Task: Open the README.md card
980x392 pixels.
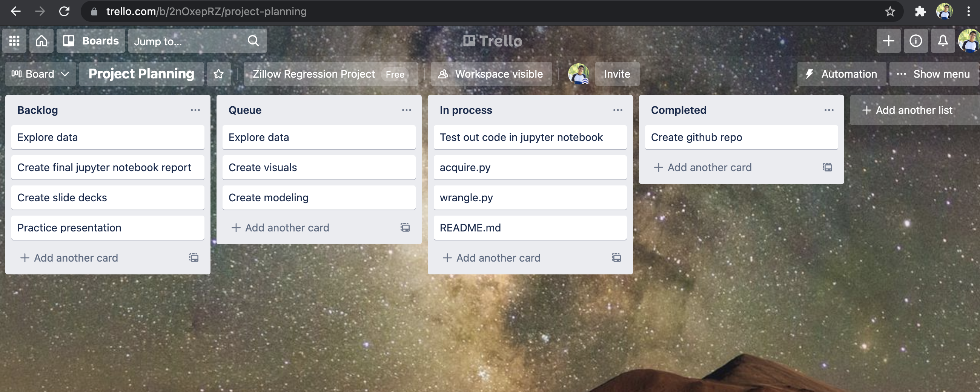Action: tap(530, 227)
